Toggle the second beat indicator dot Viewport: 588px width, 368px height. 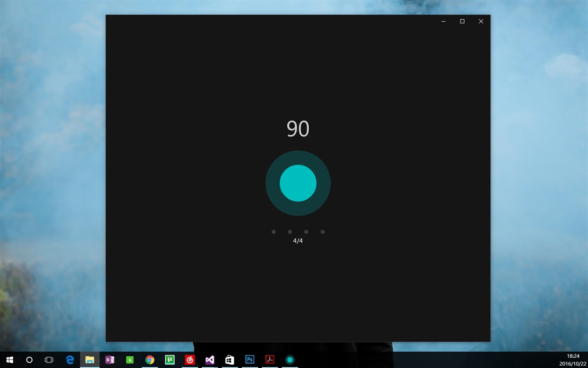click(x=290, y=231)
